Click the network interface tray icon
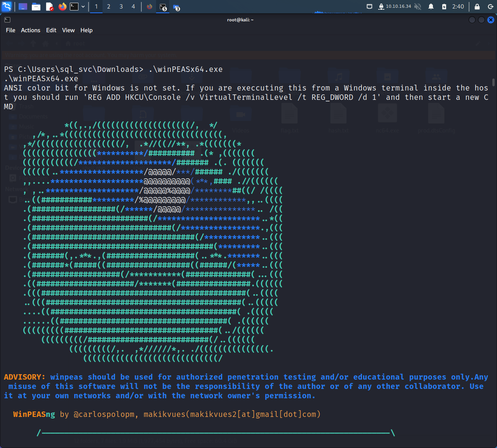 (370, 7)
